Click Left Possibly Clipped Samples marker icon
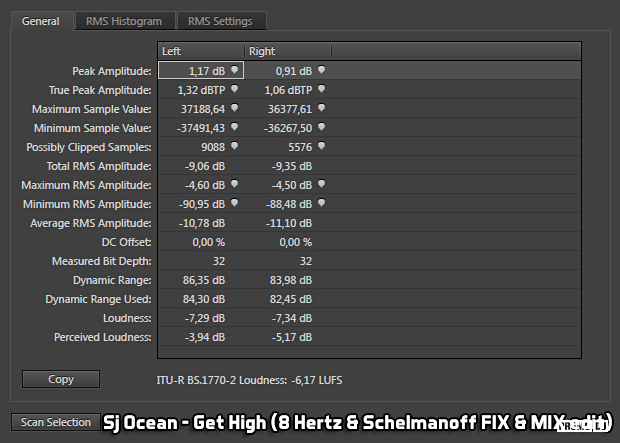The image size is (620, 443). pos(234,146)
